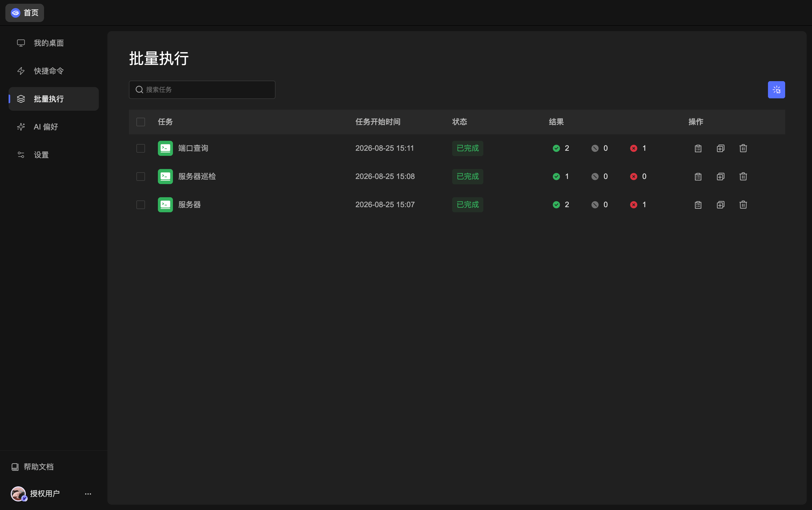Duplicate the 服务器巡检 task
The image size is (812, 510).
721,177
